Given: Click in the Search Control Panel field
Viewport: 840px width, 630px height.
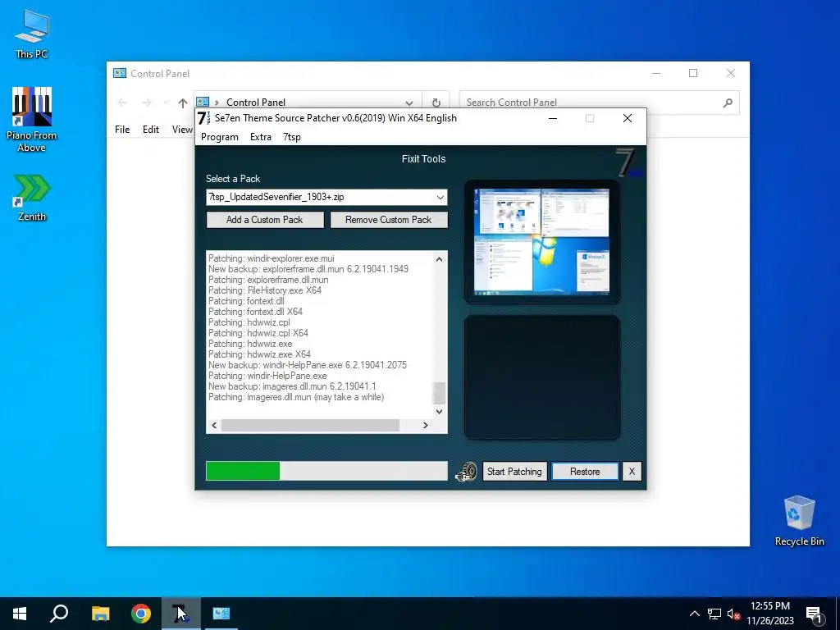Looking at the screenshot, I should (x=589, y=103).
